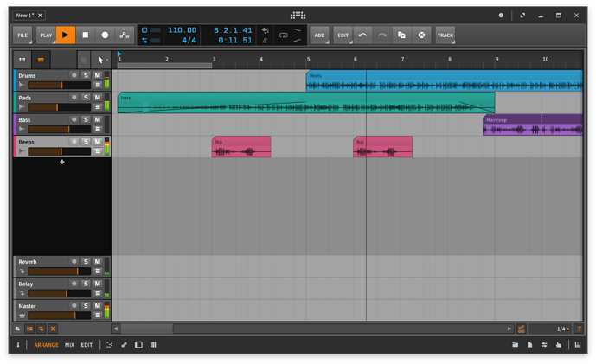
Task: Click the 4/4 time signature field
Action: [189, 40]
